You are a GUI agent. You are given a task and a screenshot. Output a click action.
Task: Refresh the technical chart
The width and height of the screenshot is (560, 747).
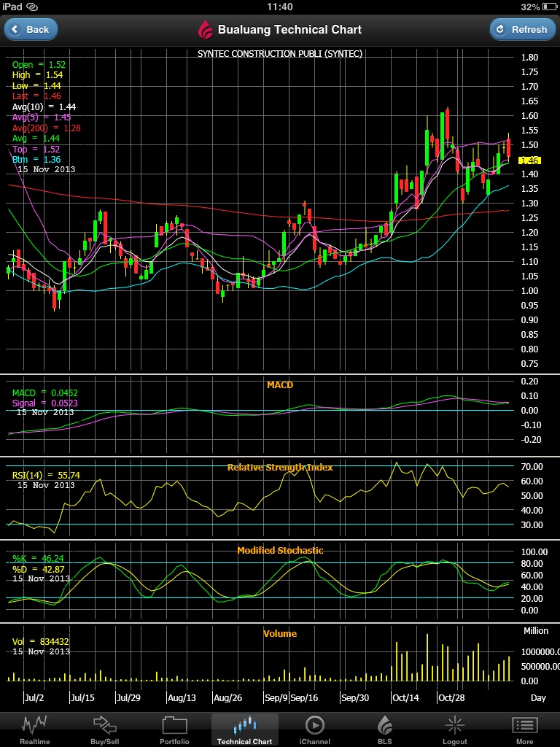click(522, 29)
